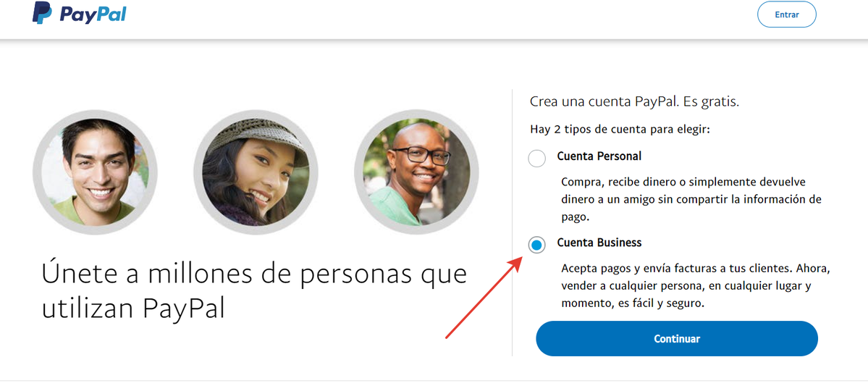Click the 'utilizan PayPal' headline line

coord(133,309)
